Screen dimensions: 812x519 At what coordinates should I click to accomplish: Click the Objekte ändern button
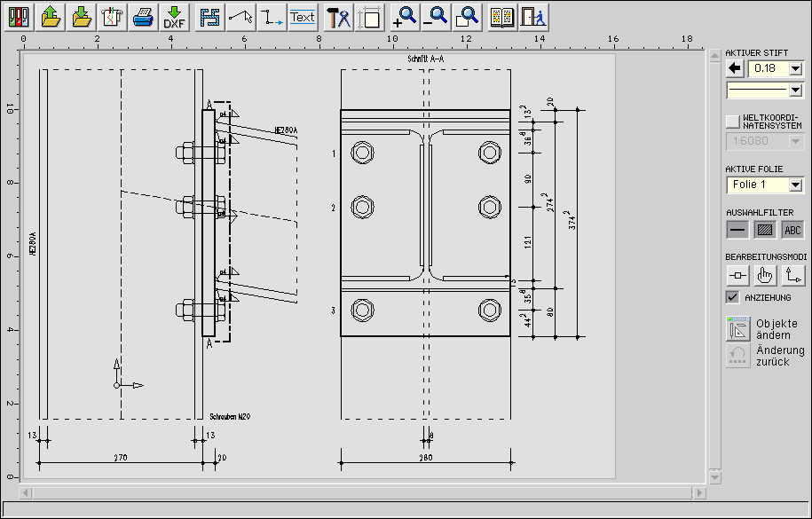(738, 329)
